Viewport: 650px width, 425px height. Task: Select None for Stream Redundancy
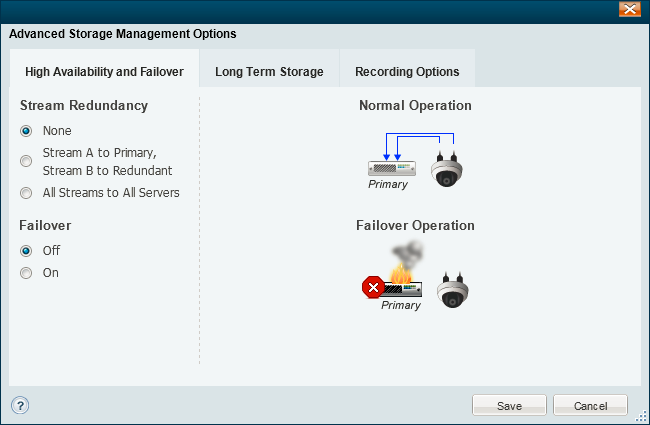point(26,131)
